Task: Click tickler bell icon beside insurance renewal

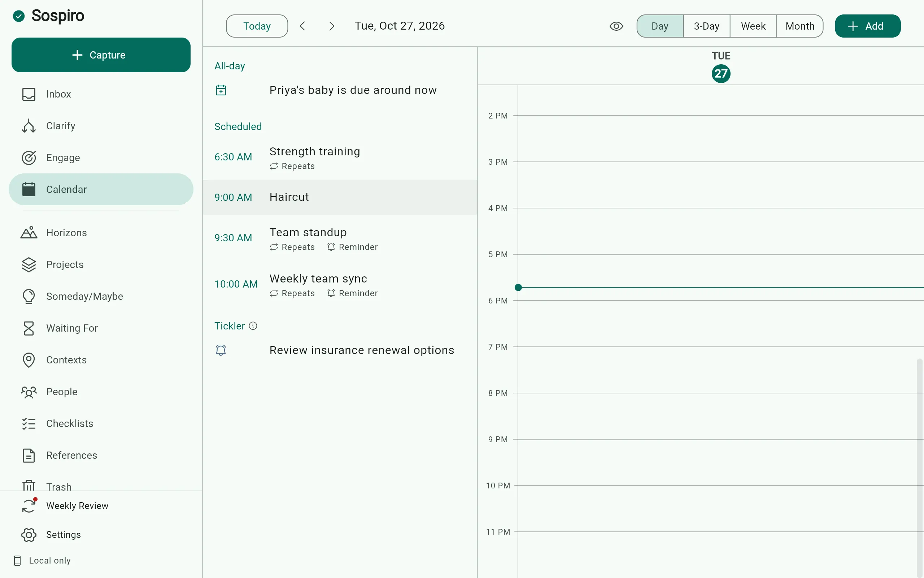Action: click(x=221, y=350)
